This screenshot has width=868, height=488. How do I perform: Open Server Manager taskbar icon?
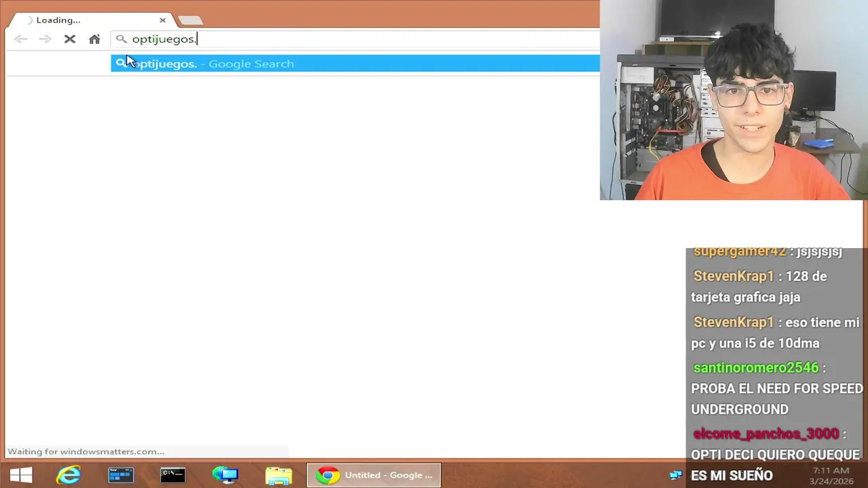121,475
